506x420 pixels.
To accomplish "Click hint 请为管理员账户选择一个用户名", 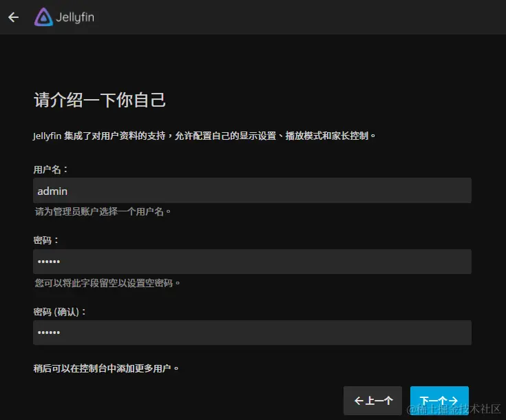I will click(x=103, y=211).
